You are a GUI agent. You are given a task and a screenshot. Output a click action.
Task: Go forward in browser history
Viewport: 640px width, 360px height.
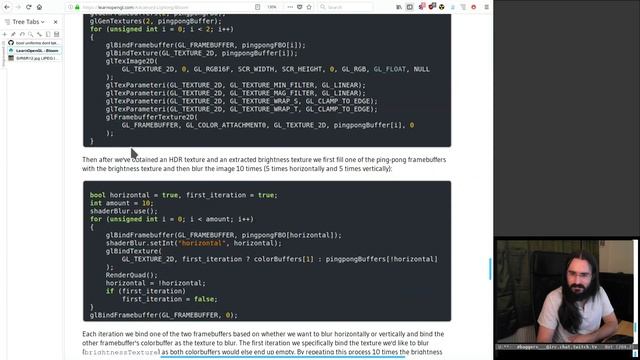point(18,7)
